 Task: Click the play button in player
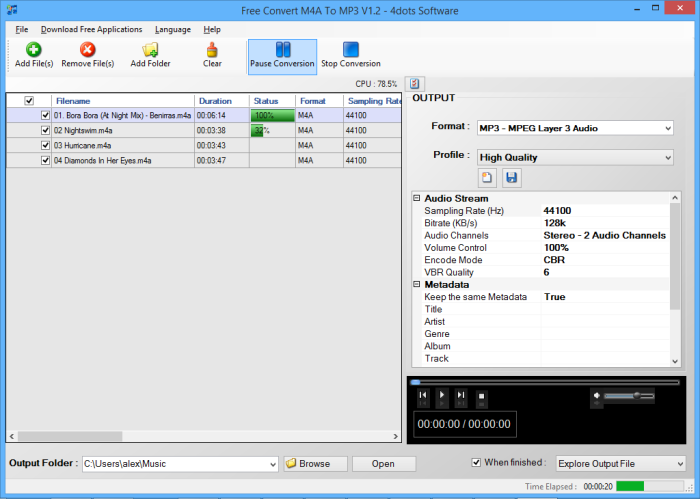tap(442, 395)
